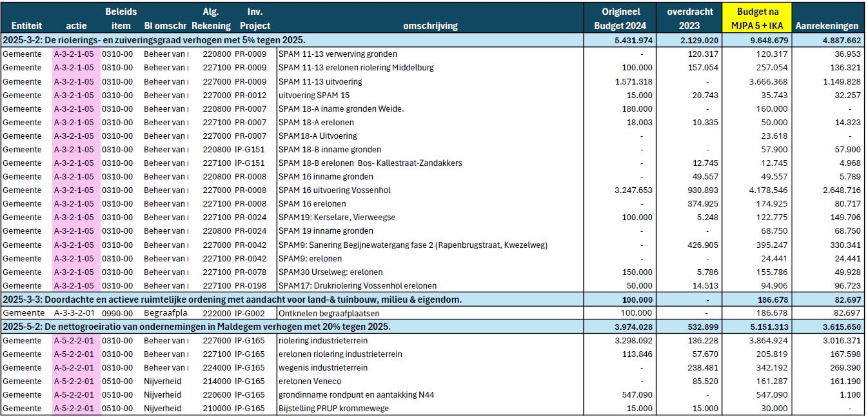Screen dimensions: 868x417
Task: Click the '2025-3-3: Doordachte en actieve ruimtelijke ordening' row
Action: point(433,299)
